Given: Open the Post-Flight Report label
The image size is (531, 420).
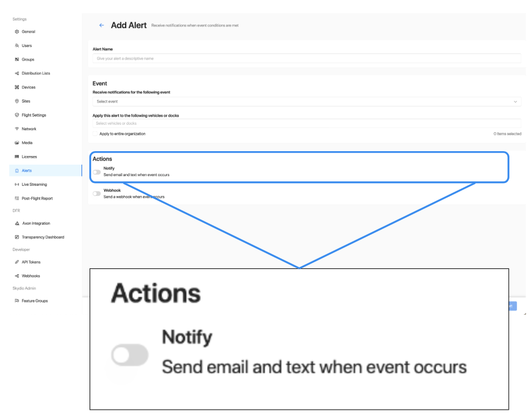Looking at the screenshot, I should [37, 198].
